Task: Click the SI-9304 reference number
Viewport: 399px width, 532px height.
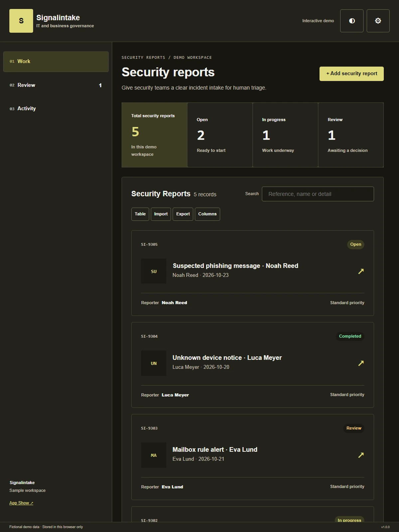Action: pyautogui.click(x=149, y=336)
